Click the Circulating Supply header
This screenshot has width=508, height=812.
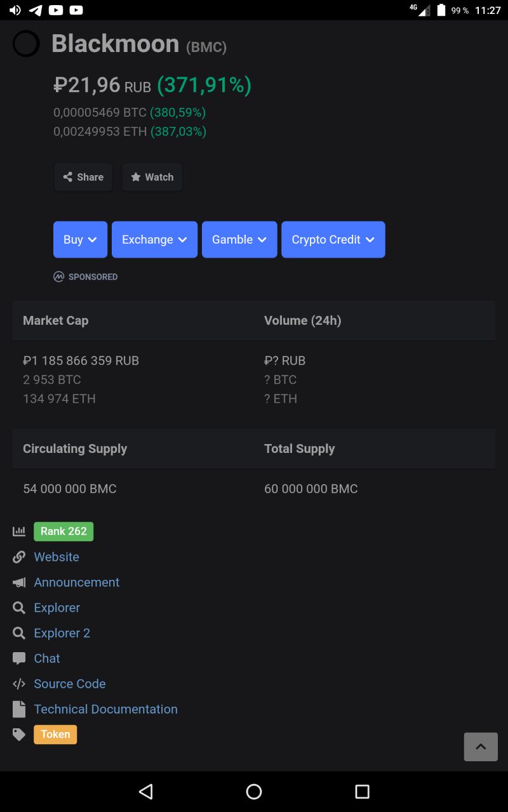coord(75,449)
